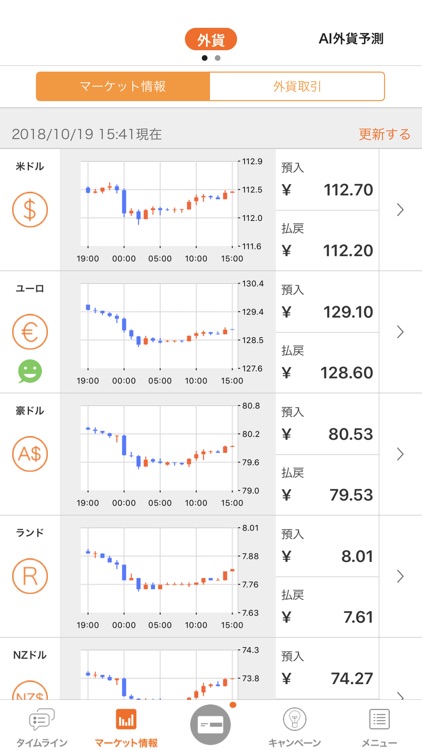Image resolution: width=422 pixels, height=750 pixels.
Task: Switch to the AI外貨予測 tab
Action: point(351,39)
